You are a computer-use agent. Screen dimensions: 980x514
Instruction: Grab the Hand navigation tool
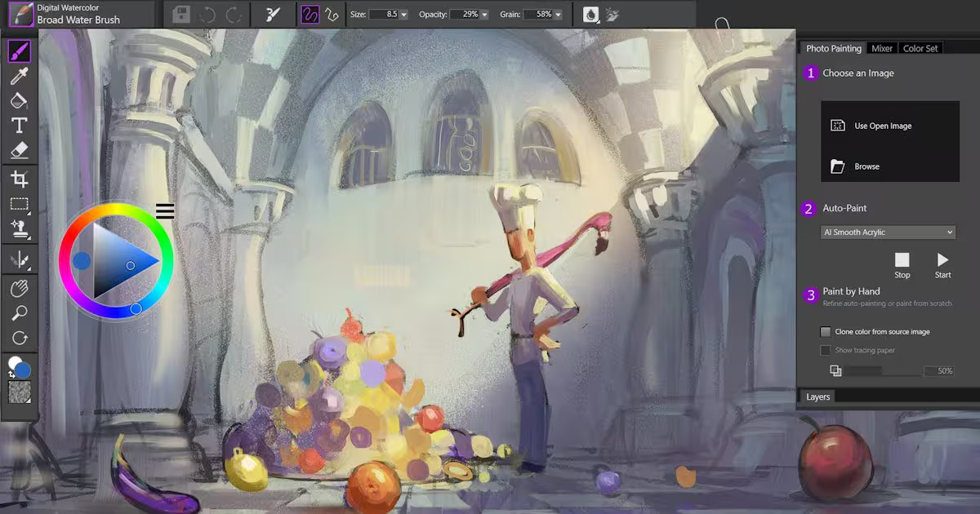[x=19, y=287]
